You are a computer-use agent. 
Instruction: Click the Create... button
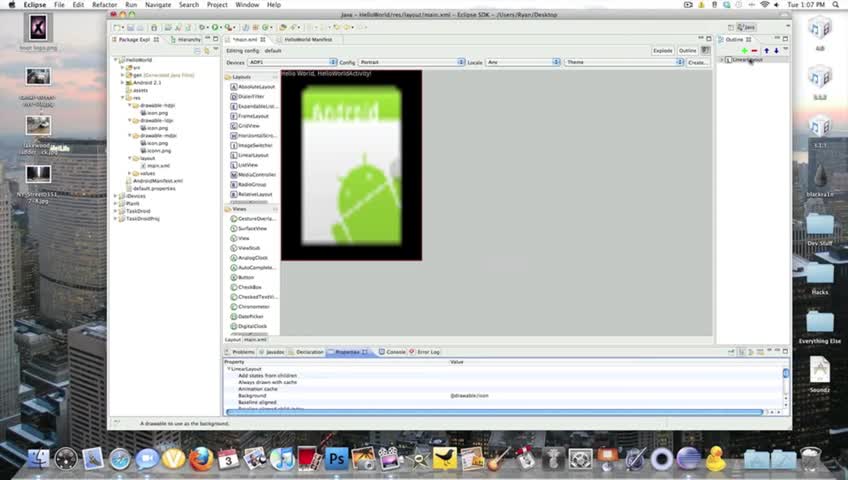pyautogui.click(x=698, y=62)
